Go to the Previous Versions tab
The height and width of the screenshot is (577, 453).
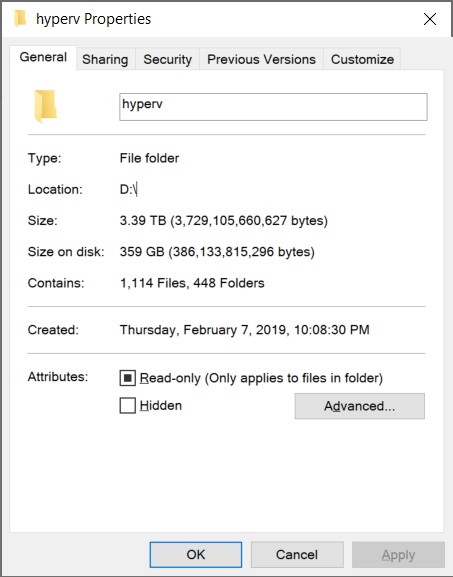261,59
